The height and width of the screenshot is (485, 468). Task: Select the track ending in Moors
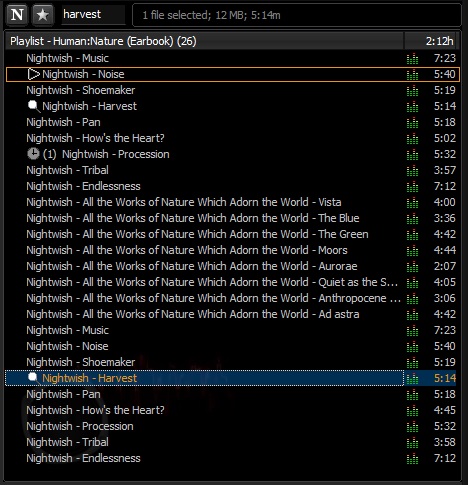coord(232,250)
